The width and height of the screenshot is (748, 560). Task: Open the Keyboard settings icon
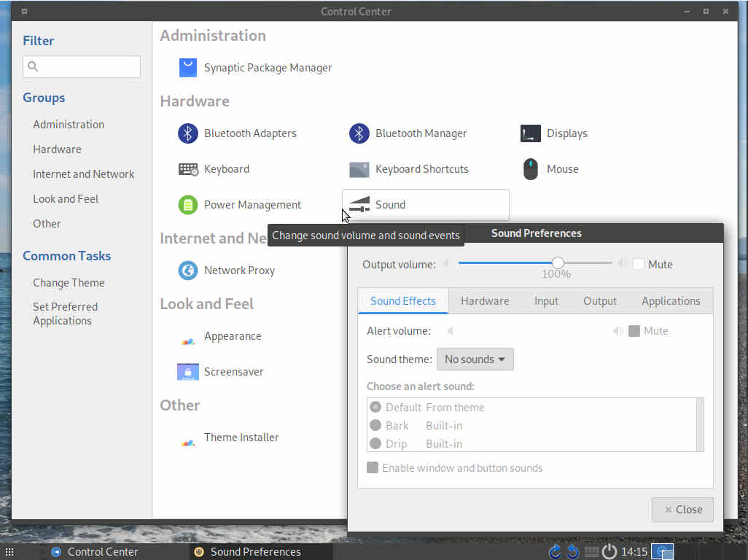(x=188, y=169)
